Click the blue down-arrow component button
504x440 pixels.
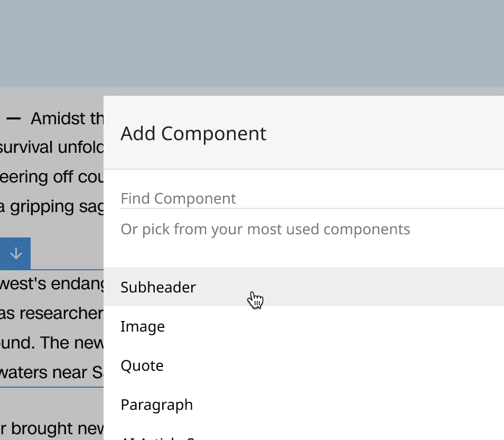(15, 253)
